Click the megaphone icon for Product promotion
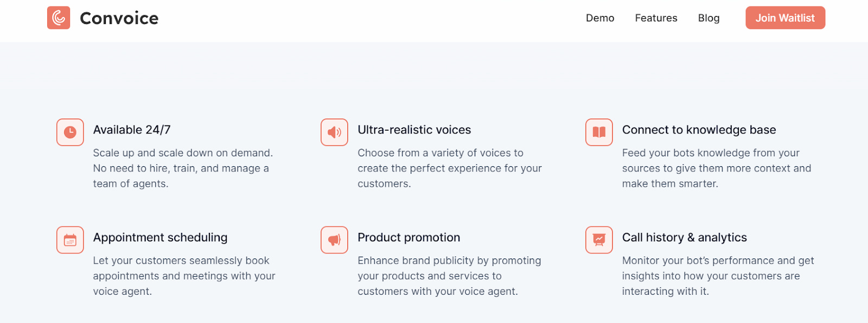This screenshot has height=323, width=868. 334,240
